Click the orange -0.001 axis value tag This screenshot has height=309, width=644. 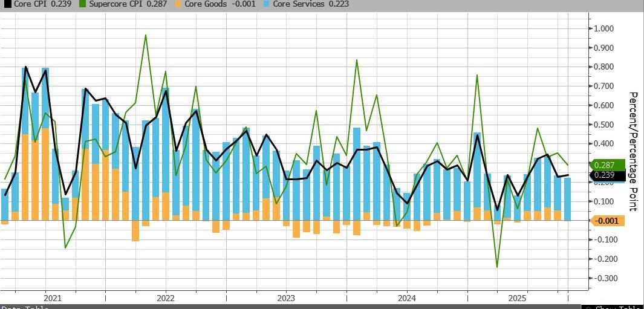tap(606, 221)
